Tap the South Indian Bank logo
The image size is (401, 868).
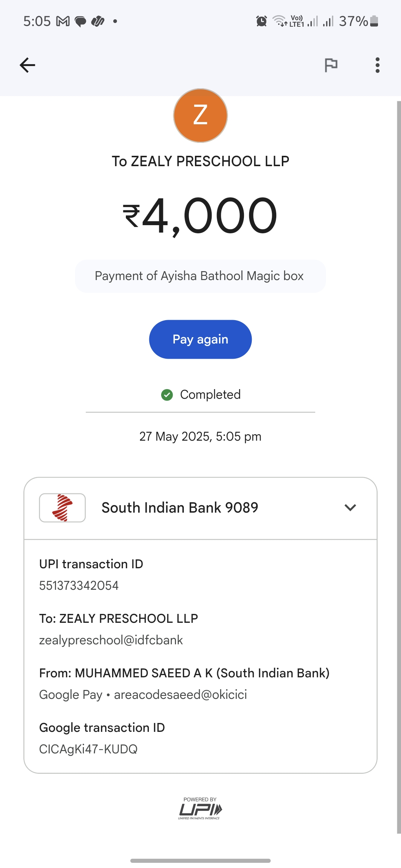pyautogui.click(x=62, y=507)
